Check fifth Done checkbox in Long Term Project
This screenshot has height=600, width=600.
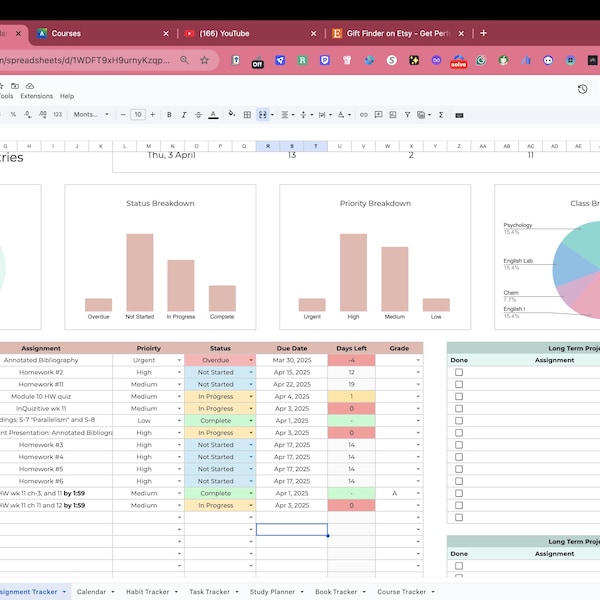[x=459, y=421]
